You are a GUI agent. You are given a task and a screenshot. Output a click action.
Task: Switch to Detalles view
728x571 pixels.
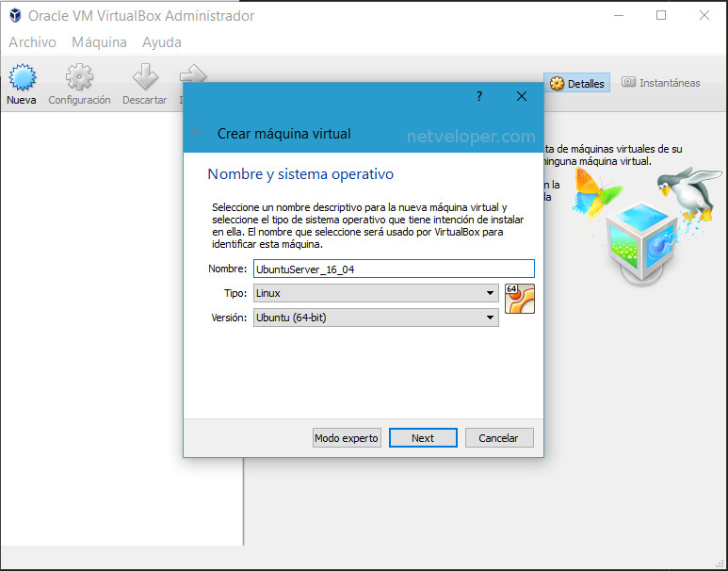tap(576, 83)
